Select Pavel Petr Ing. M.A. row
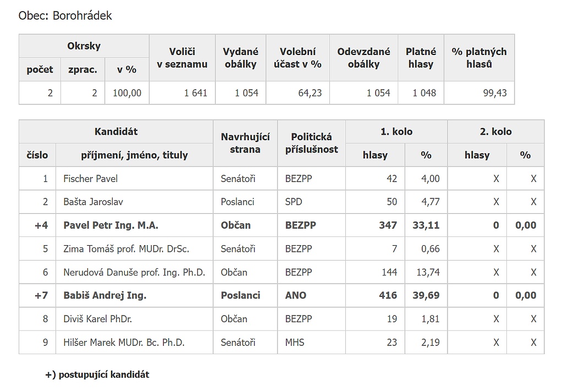Image resolution: width=563 pixels, height=392 pixels. (x=281, y=225)
